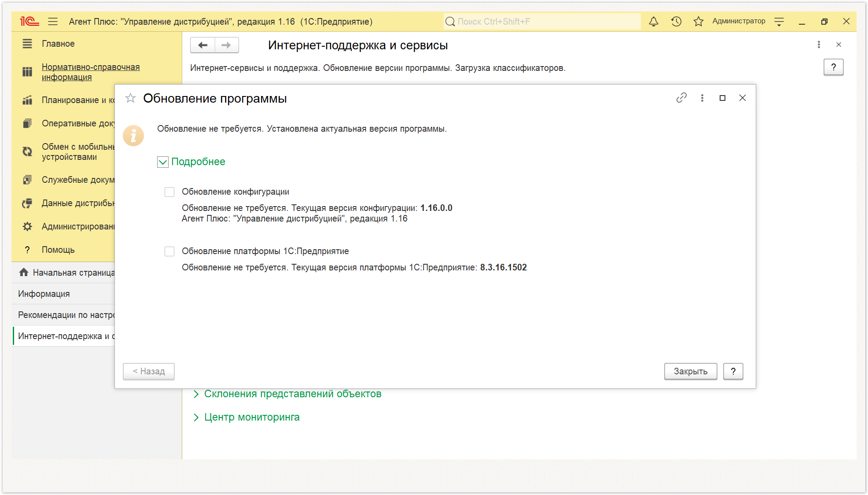Click configuration version 1.16.0.0
This screenshot has width=868, height=495.
pyautogui.click(x=436, y=208)
